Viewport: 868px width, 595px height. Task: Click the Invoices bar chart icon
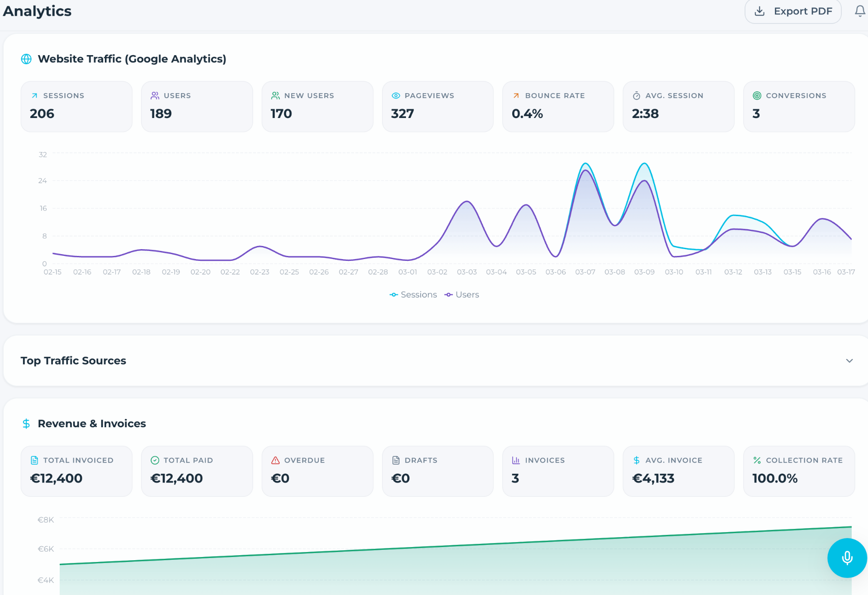point(516,460)
